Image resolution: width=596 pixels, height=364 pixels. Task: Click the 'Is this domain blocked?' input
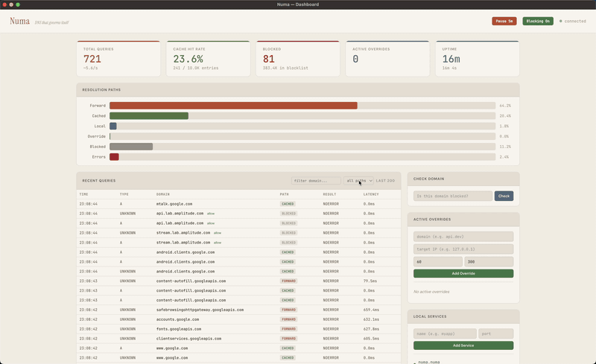(x=453, y=196)
